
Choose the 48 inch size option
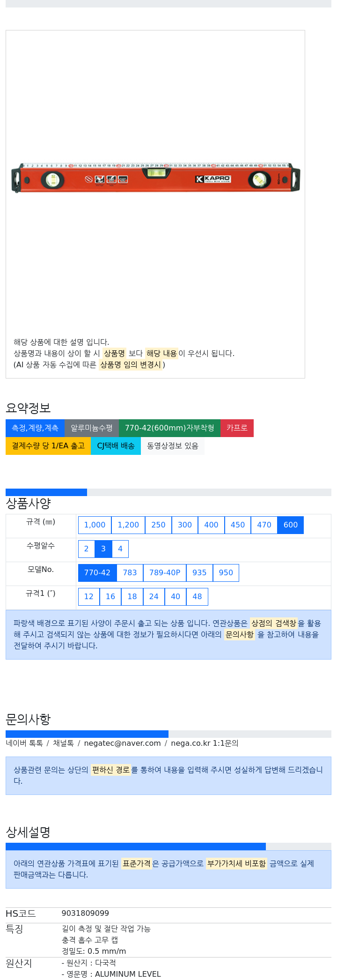[197, 596]
